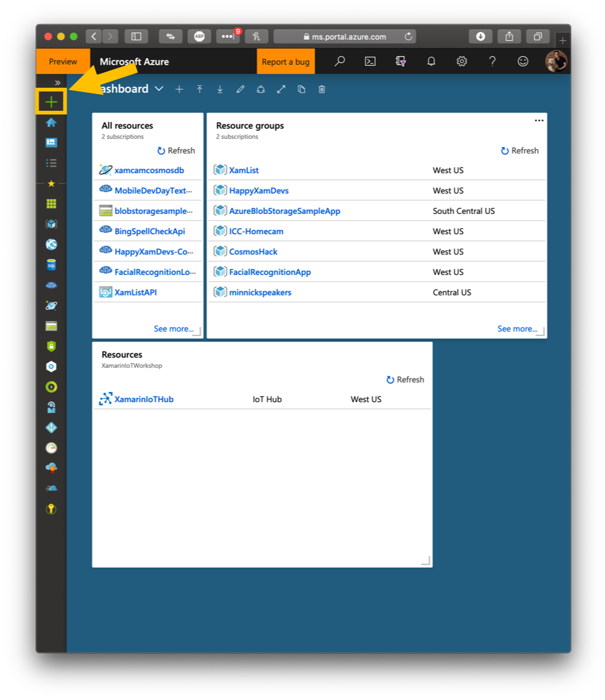This screenshot has height=700, width=605.
Task: Open the ICC-Homecam resource group
Action: (x=256, y=231)
